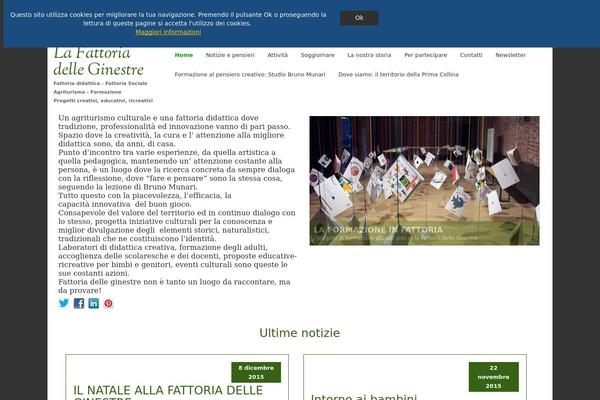
Task: Click the 8 dicembre 2015 date badge
Action: click(256, 372)
